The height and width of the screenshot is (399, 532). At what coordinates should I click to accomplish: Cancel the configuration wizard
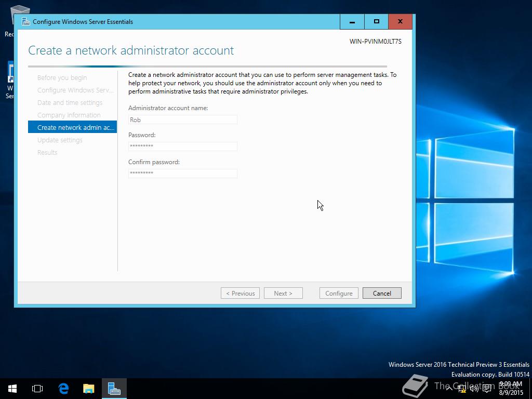point(382,293)
